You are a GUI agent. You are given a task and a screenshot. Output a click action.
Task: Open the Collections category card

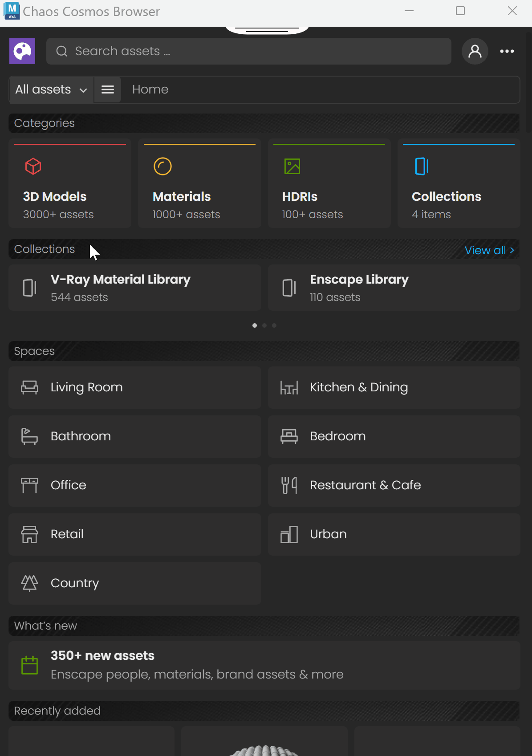pyautogui.click(x=459, y=183)
